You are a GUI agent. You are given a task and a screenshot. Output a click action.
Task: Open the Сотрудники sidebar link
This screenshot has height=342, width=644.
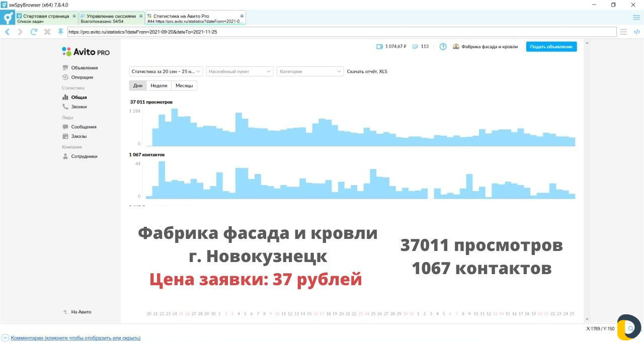(x=85, y=156)
